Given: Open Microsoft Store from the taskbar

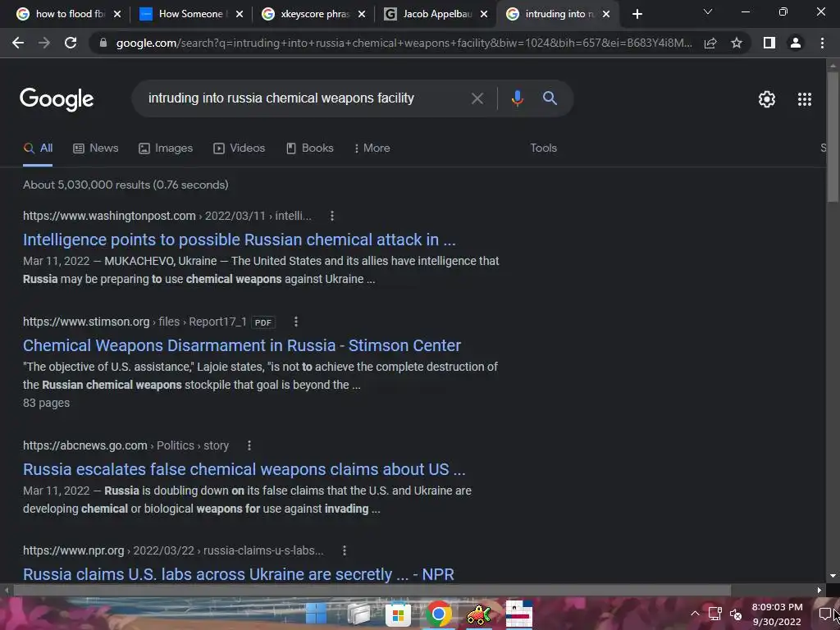Looking at the screenshot, I should 398,614.
